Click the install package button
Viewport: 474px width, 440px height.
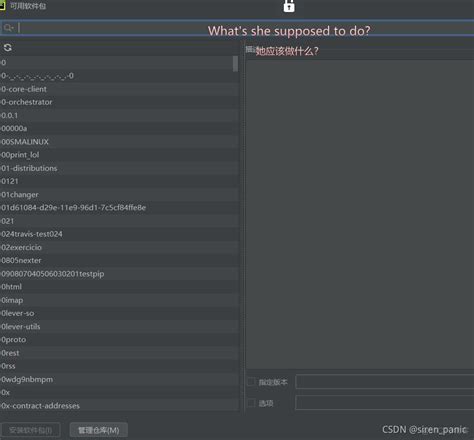point(30,430)
